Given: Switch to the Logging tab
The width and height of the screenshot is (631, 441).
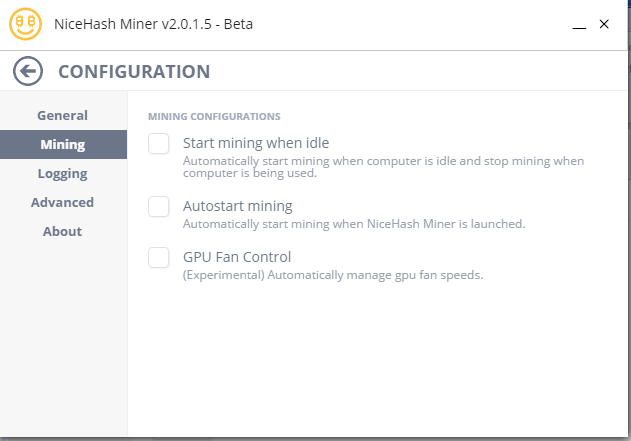Looking at the screenshot, I should [62, 173].
